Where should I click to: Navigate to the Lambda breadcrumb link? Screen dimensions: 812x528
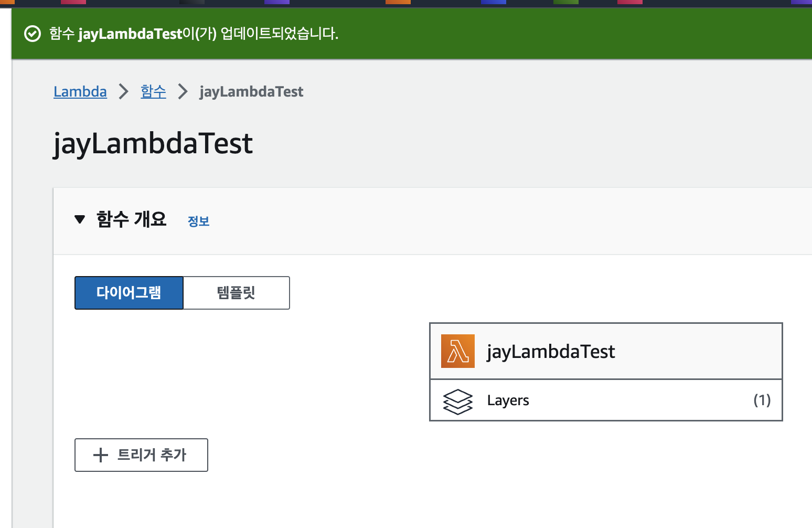pos(80,91)
